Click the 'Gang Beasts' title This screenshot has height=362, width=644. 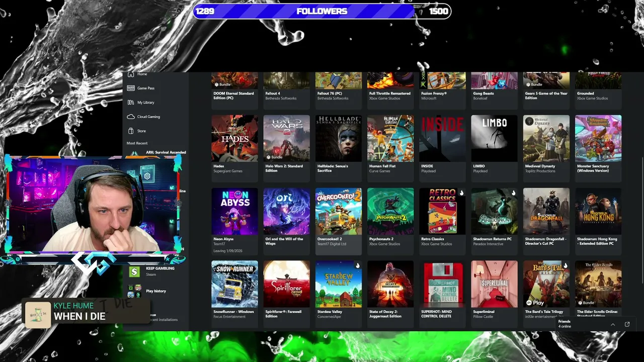(x=484, y=94)
